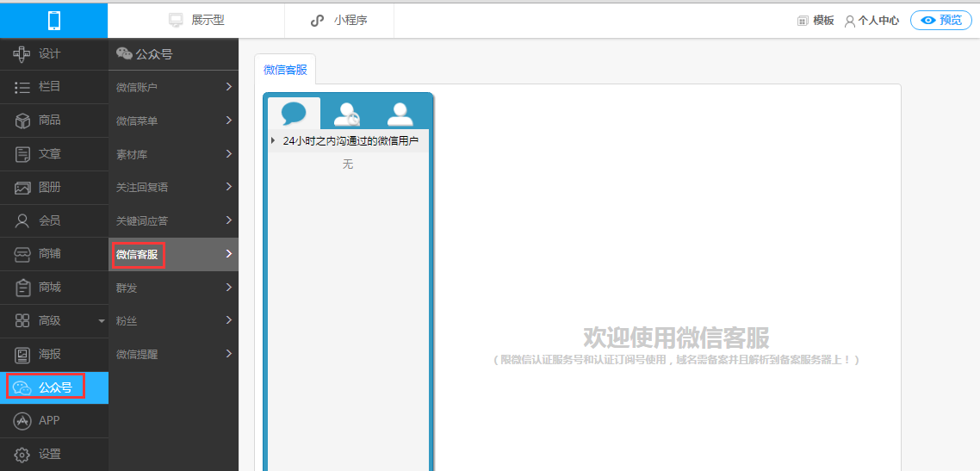
Task: Click the APP store icon in sidebar
Action: pyautogui.click(x=22, y=421)
